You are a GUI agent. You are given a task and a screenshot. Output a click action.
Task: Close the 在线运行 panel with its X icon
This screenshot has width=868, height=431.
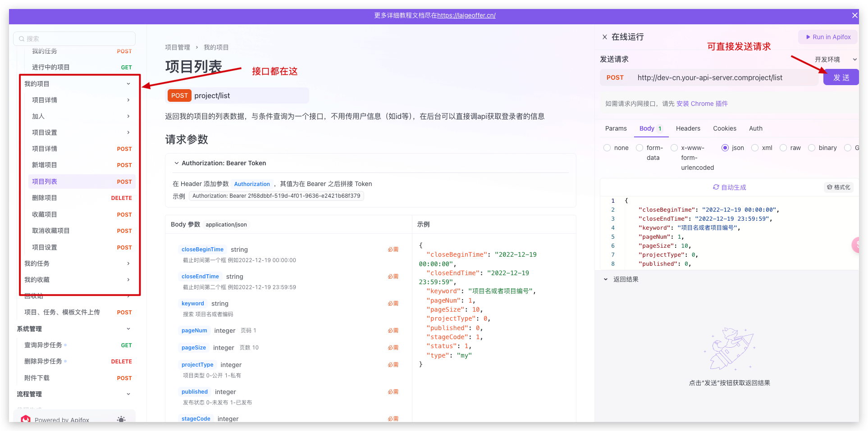[604, 36]
